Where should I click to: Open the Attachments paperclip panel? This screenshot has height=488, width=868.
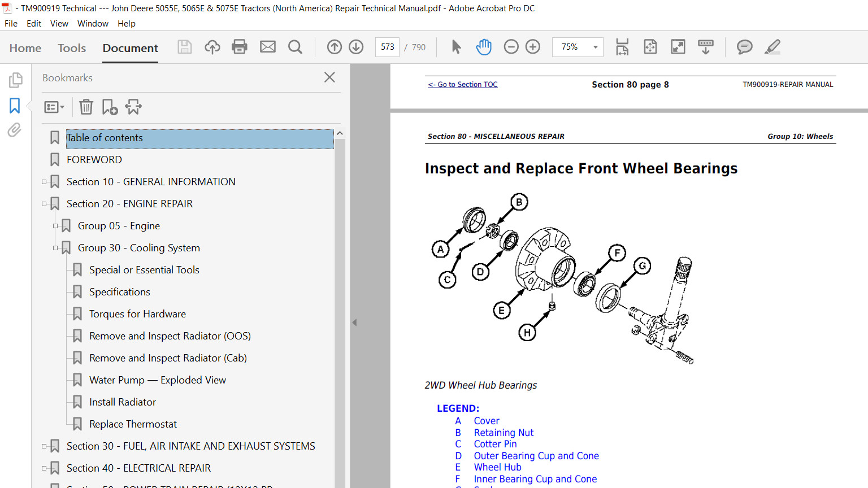pyautogui.click(x=15, y=130)
